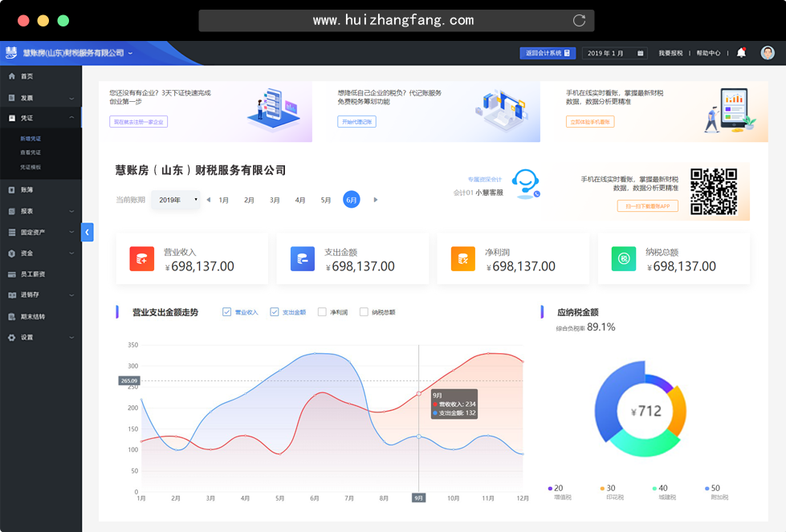The image size is (786, 532).
Task: Expand the 设置 submenu chevron
Action: click(71, 338)
